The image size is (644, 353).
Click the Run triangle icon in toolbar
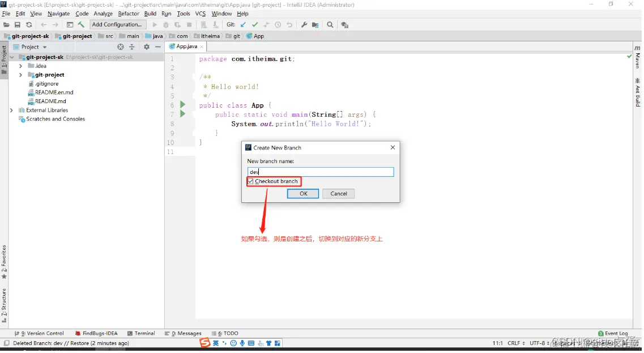(155, 25)
